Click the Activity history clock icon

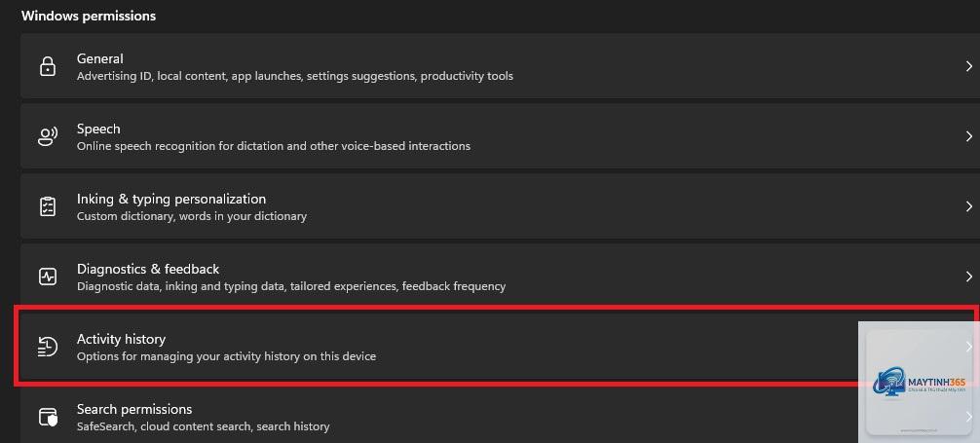48,347
